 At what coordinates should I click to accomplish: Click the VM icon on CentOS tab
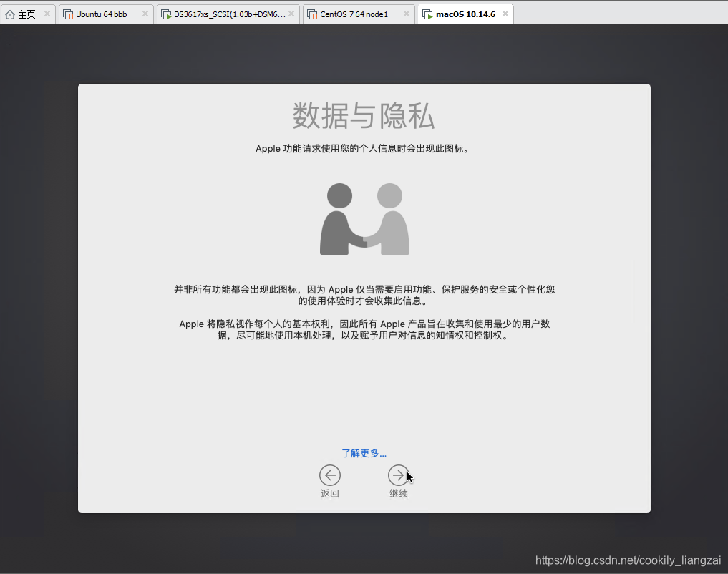(313, 15)
